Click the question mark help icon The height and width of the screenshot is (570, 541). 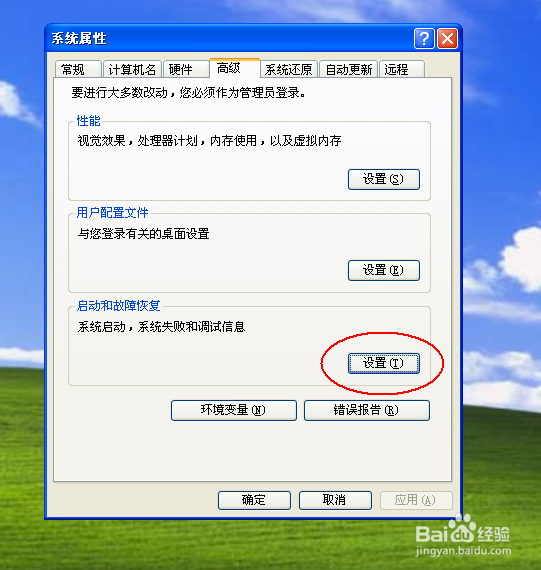click(x=424, y=39)
